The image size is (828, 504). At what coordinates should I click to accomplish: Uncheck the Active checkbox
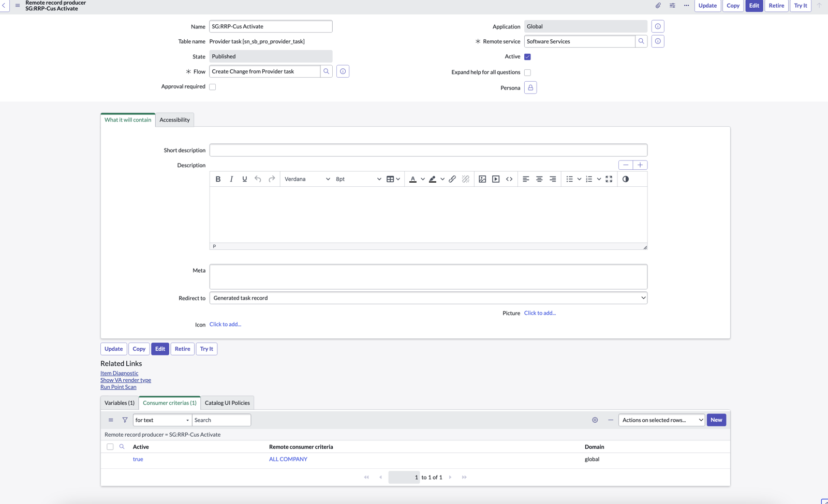click(x=527, y=57)
